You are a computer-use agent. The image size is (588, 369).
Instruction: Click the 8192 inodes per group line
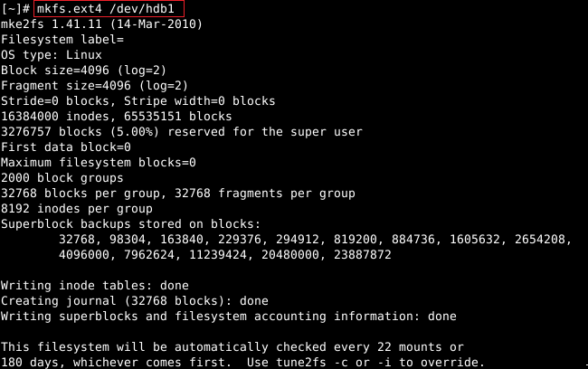click(77, 209)
